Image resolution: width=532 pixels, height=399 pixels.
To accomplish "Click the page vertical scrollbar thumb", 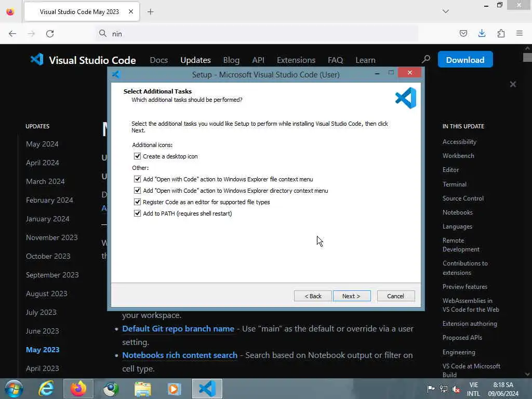I will click(x=527, y=57).
